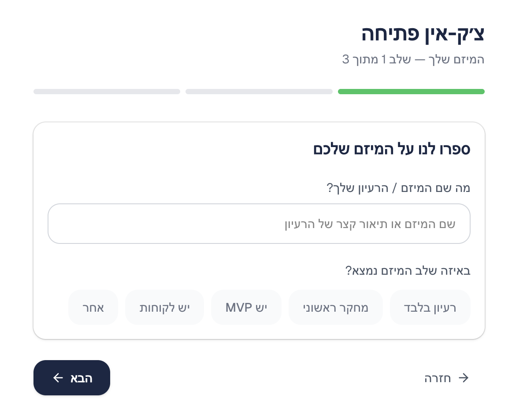Viewport: 512px width, 420px height.
Task: Click the venture name input field
Action: pyautogui.click(x=259, y=224)
